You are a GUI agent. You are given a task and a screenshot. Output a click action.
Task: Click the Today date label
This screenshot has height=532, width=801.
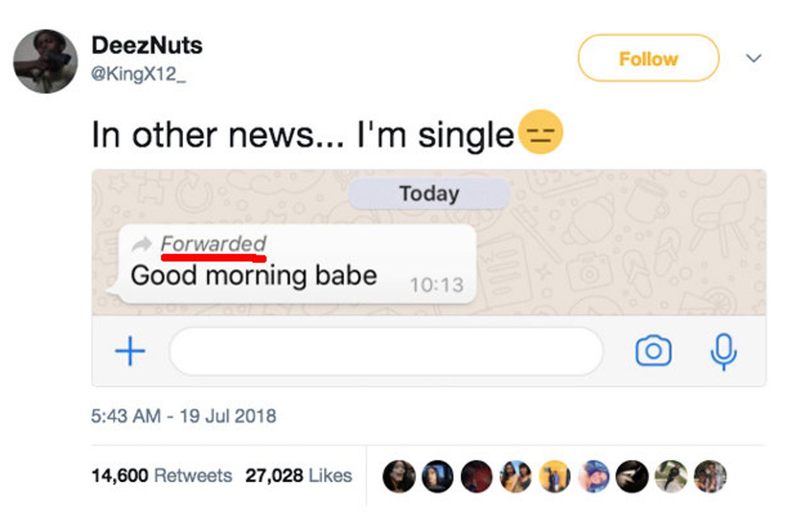click(x=429, y=194)
